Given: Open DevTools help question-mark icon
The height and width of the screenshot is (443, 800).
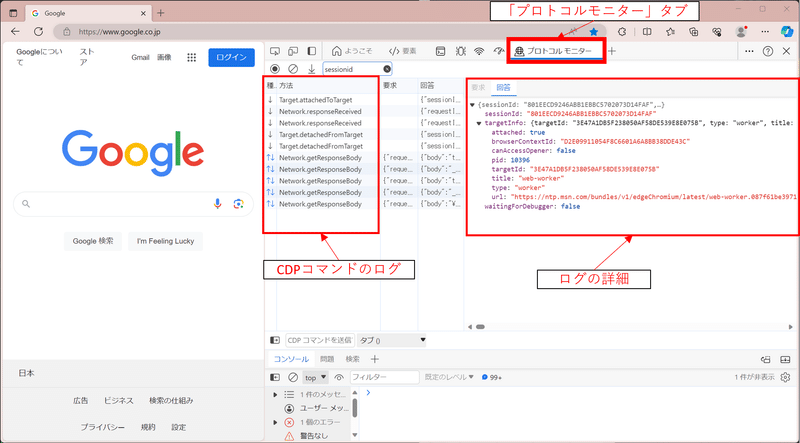Looking at the screenshot, I should point(768,51).
